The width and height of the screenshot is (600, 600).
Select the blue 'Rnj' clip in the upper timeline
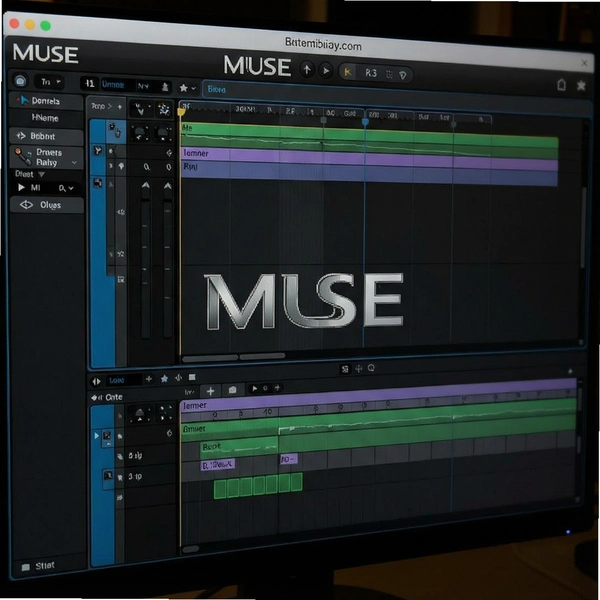click(x=369, y=174)
